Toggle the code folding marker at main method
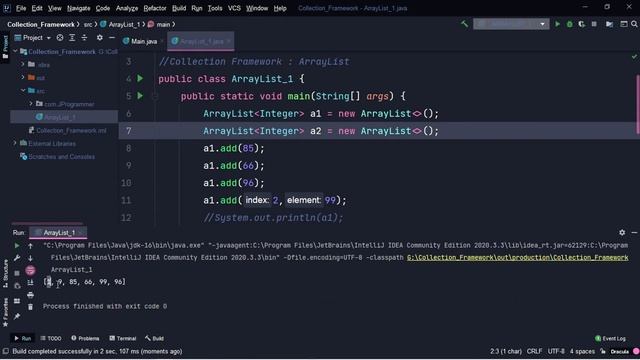 point(155,96)
